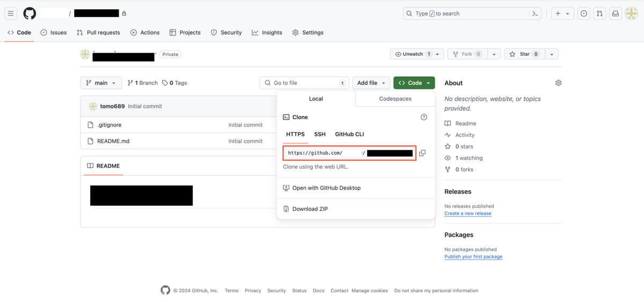Image resolution: width=644 pixels, height=302 pixels.
Task: Open the hamburger navigation menu
Action: tap(11, 13)
